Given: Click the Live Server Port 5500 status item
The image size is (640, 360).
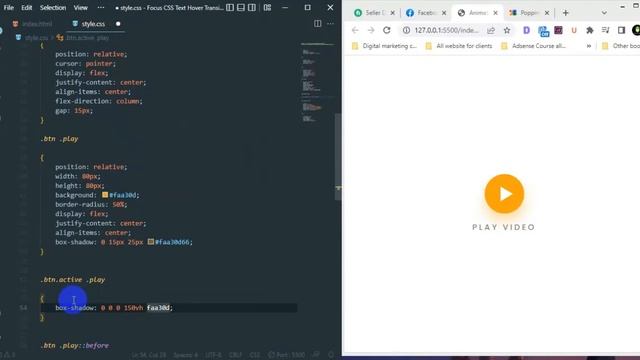Looking at the screenshot, I should [286, 355].
